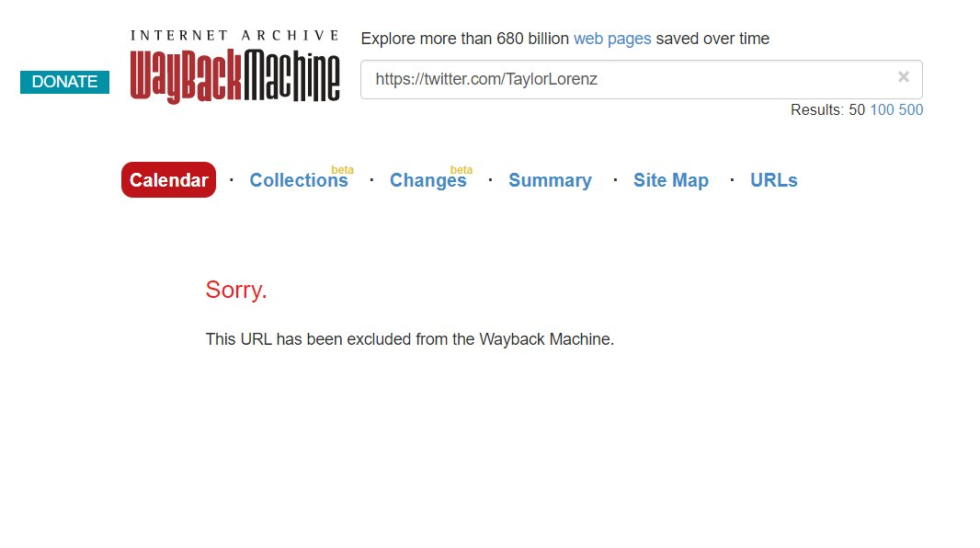
Task: View the Site Map tab
Action: pos(670,180)
